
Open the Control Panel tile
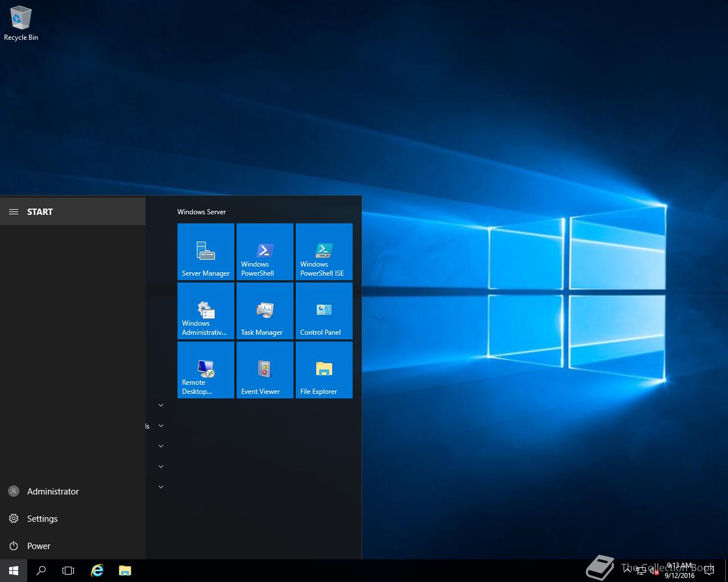pyautogui.click(x=324, y=311)
